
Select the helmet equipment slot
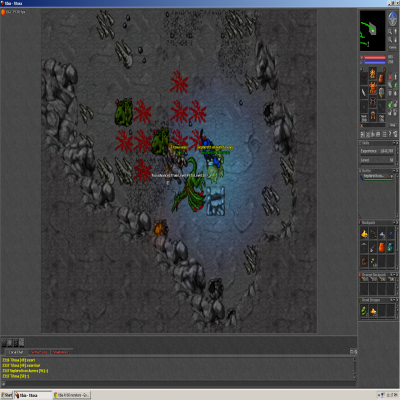373,73
